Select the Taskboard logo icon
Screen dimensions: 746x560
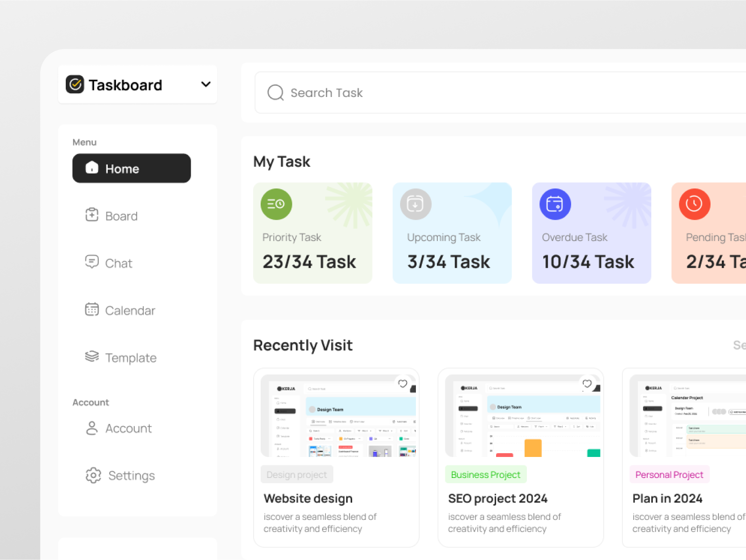(x=75, y=84)
